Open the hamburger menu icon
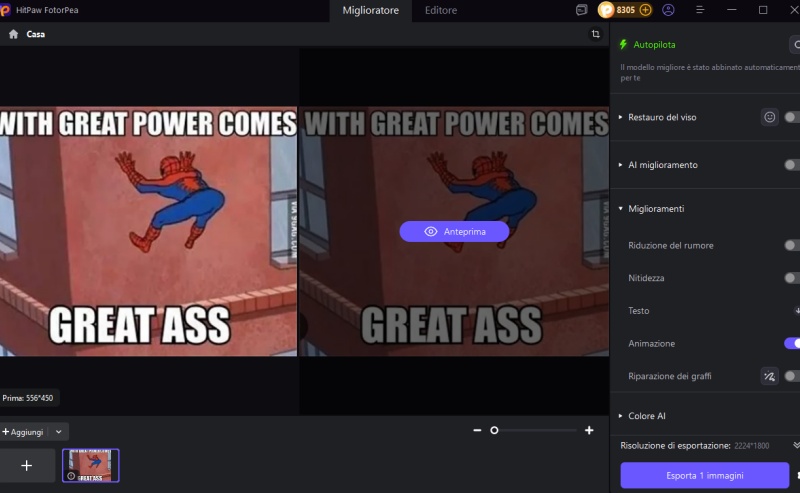The width and height of the screenshot is (800, 493). (x=700, y=10)
